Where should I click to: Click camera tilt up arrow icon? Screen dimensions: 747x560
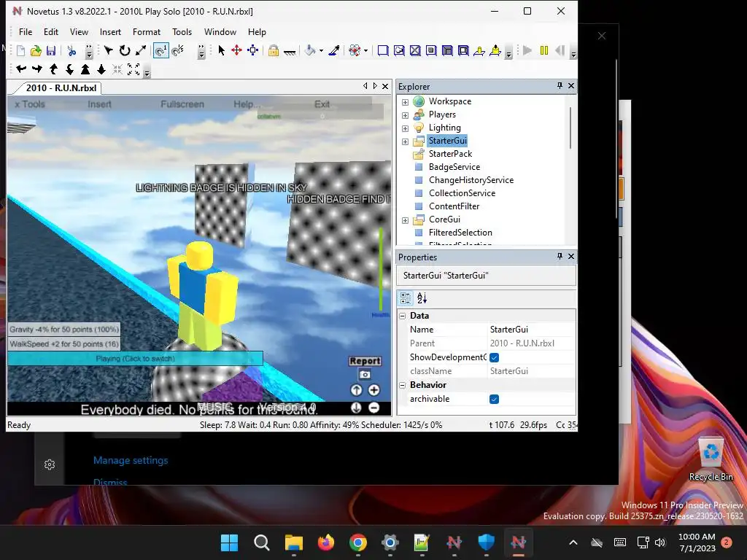click(53, 69)
